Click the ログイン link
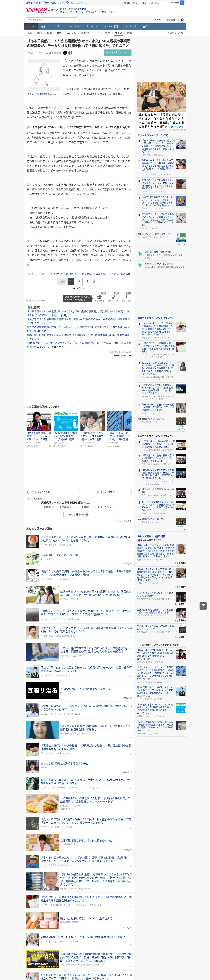Image resolution: width=210 pixels, height=980 pixels. (x=64, y=12)
